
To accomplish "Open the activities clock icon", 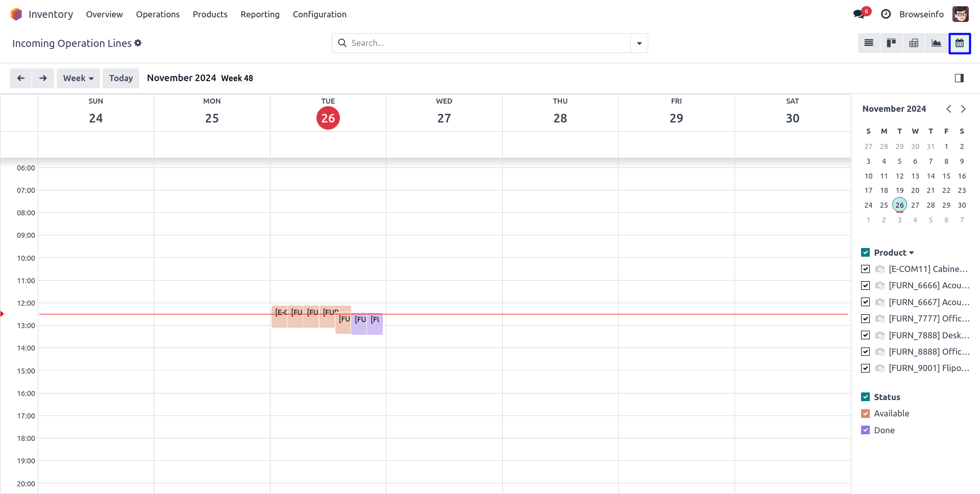I will [x=886, y=14].
